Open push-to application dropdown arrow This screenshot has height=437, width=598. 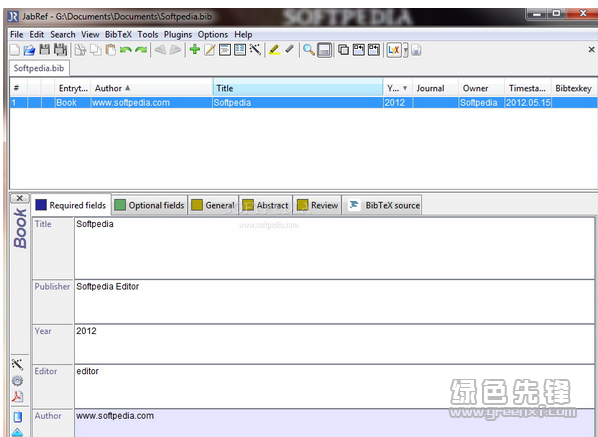(x=405, y=50)
